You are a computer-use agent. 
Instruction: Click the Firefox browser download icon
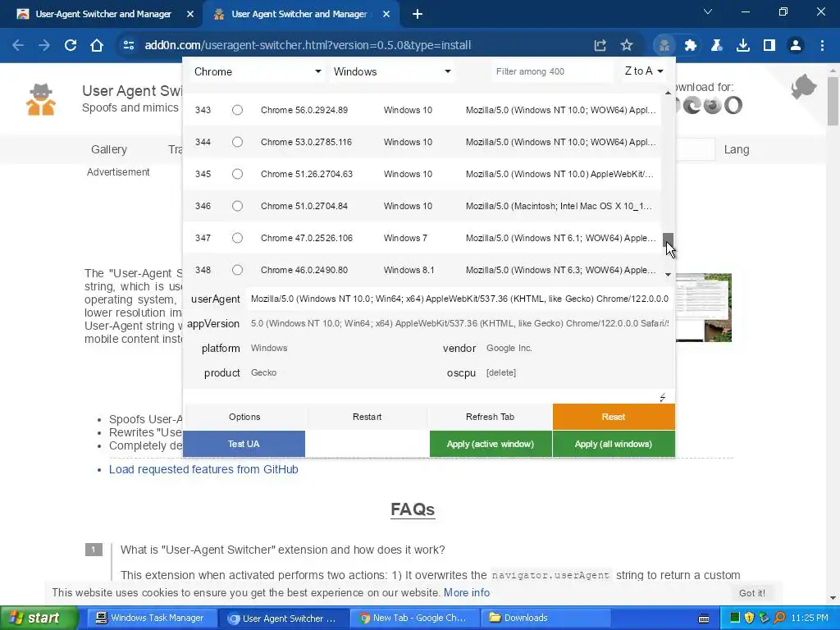(713, 105)
